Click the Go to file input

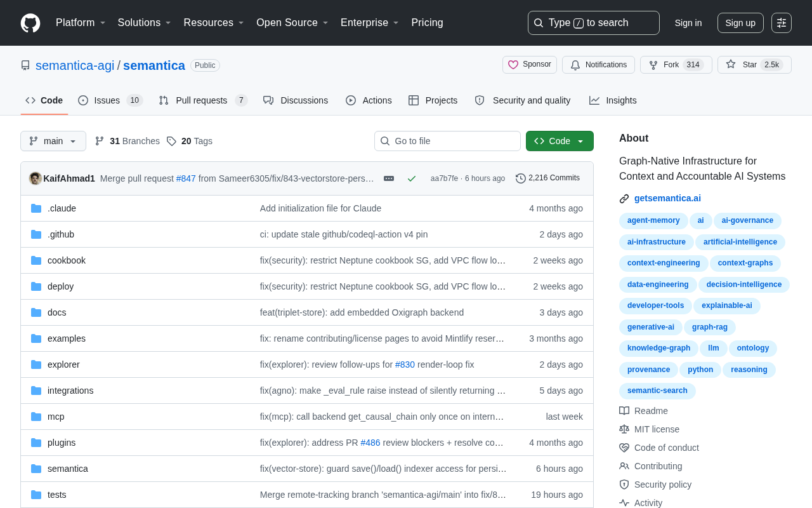(447, 141)
